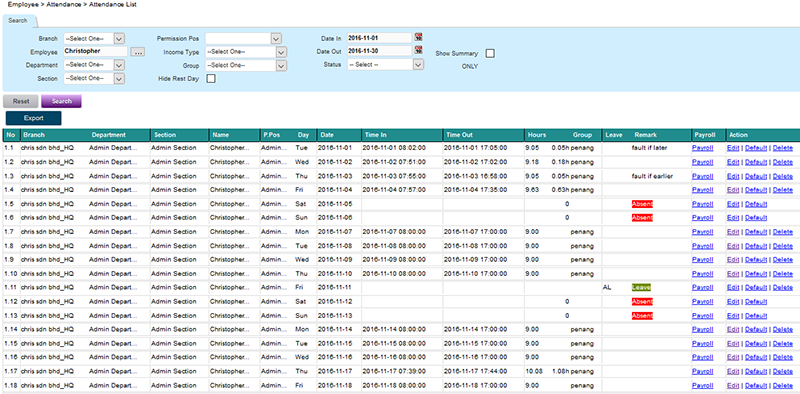Edit the leave record on row 1.11

(x=733, y=287)
